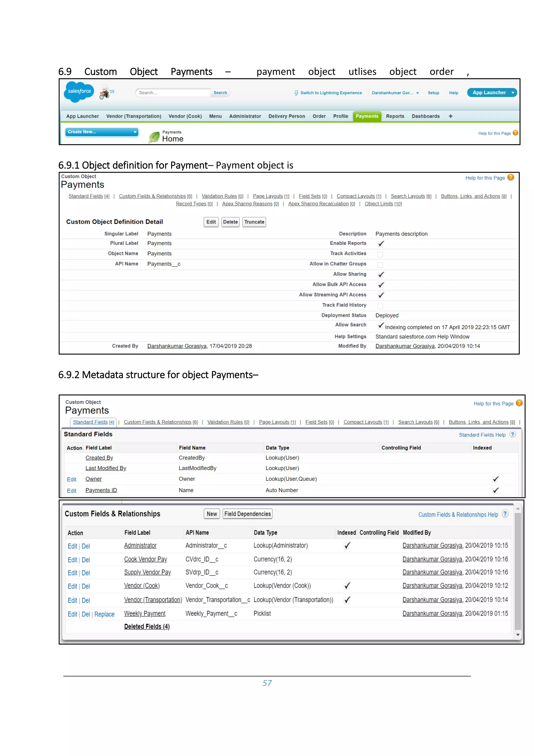Click Edit for the Administrator field row
Viewport: 534px width, 756px height.
(x=72, y=546)
